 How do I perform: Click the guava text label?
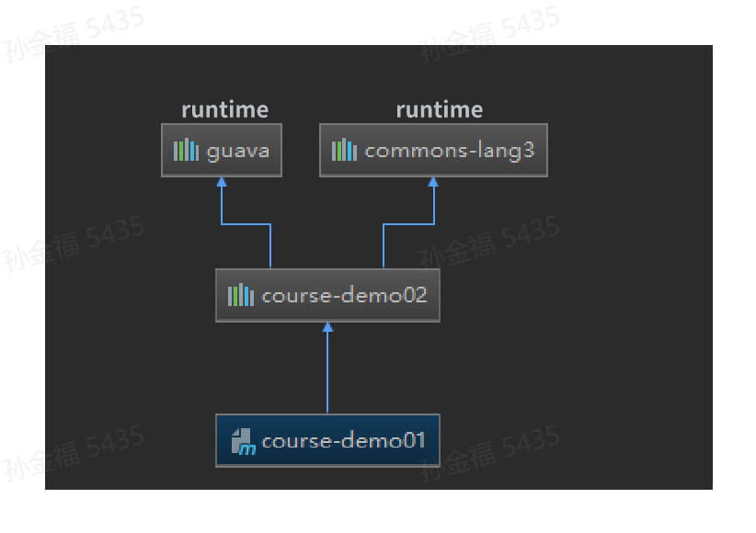237,152
